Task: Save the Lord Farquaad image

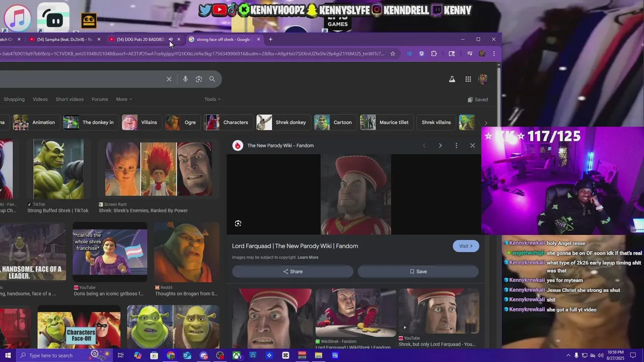Action: click(418, 271)
